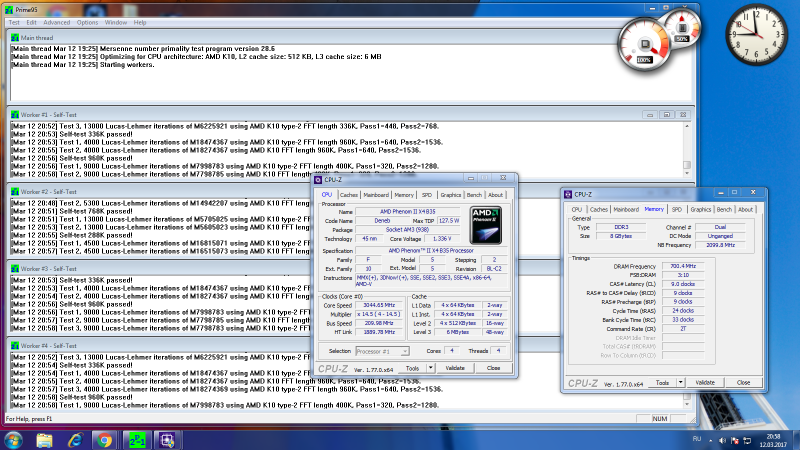
Task: Switch to Mainboard tab in left CPU-Z window
Action: click(376, 195)
